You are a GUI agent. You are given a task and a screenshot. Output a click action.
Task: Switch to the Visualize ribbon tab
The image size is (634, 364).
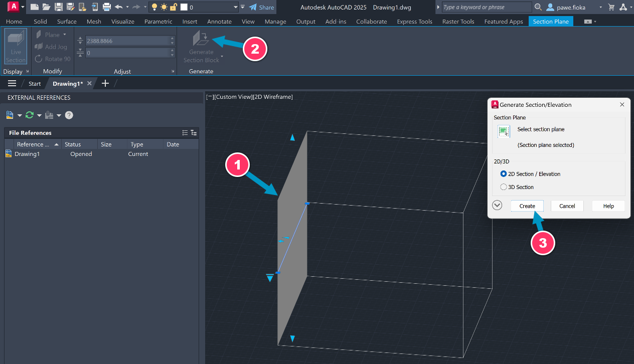(x=122, y=22)
